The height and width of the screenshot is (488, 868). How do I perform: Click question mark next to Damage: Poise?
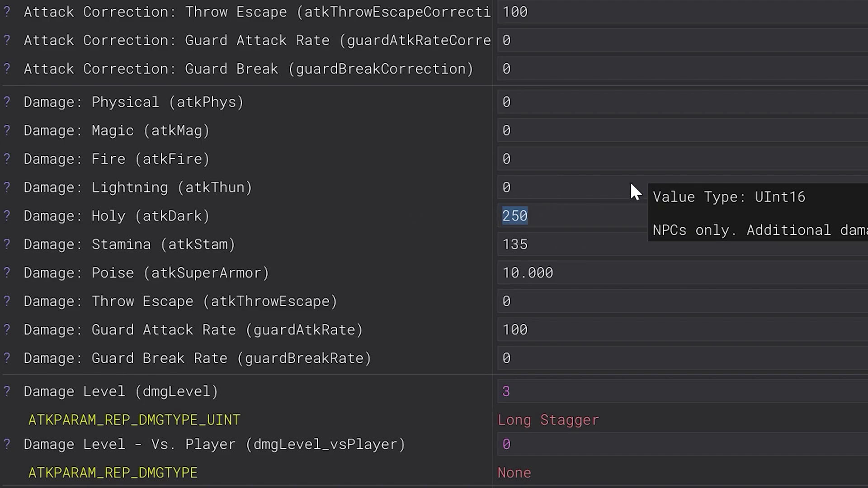(x=7, y=273)
